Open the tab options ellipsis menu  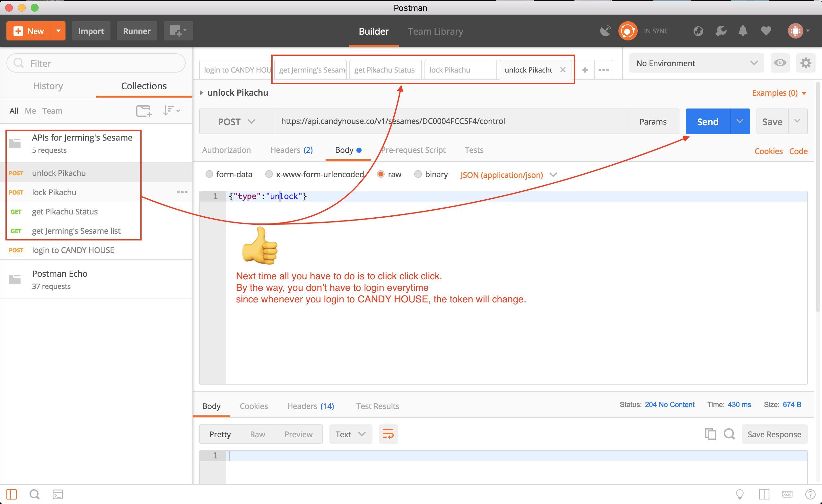(x=603, y=70)
